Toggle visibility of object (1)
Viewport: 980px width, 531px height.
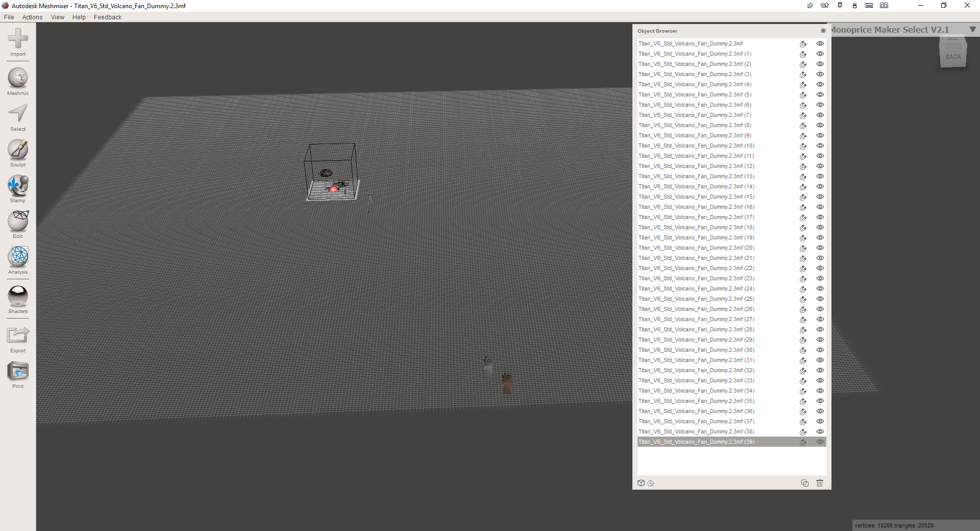click(x=820, y=54)
